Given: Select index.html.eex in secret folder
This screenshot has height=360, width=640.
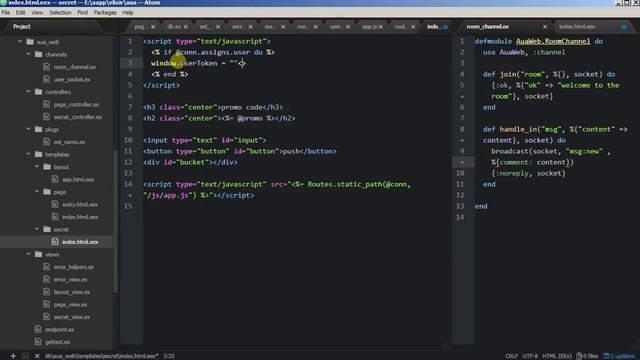Looking at the screenshot, I should click(80, 242).
